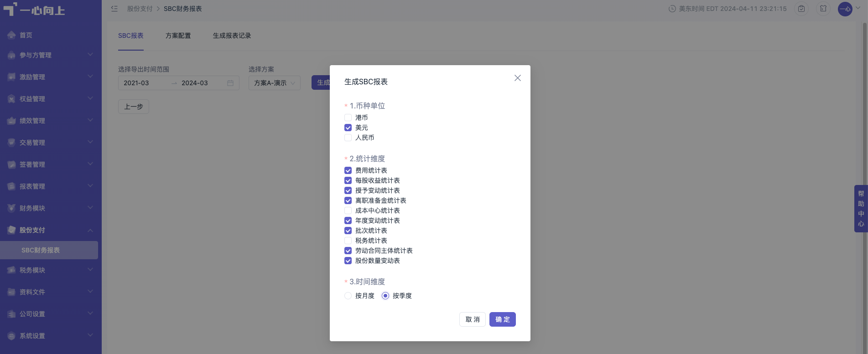This screenshot has height=354, width=868.
Task: Click the 一心向上 logo
Action: click(x=34, y=10)
